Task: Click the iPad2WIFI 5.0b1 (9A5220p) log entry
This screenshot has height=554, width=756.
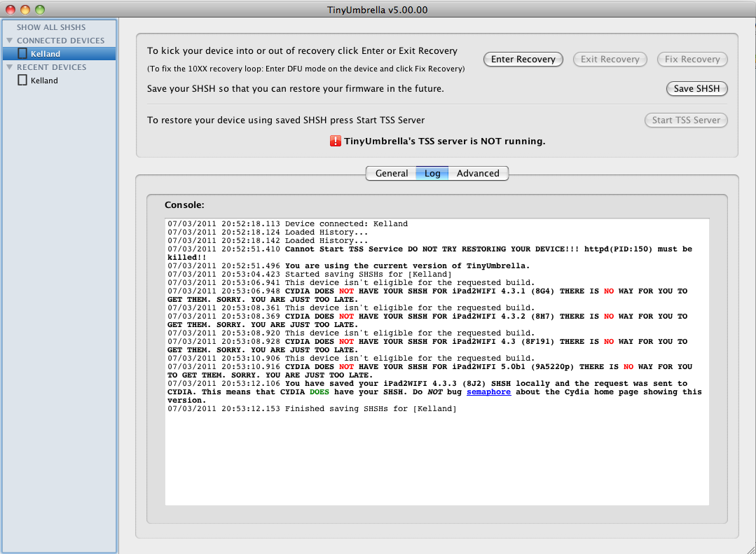Action: (429, 371)
